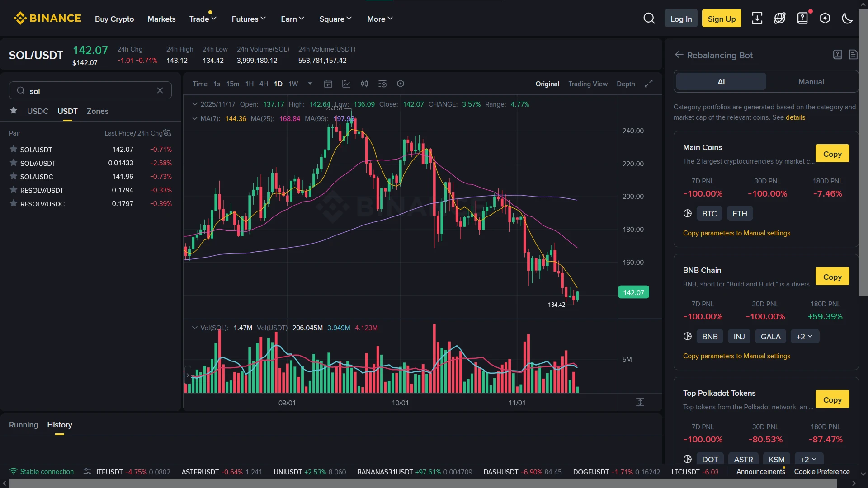The height and width of the screenshot is (488, 868).
Task: Collapse the Vol(SOL) indicator chevron
Action: [194, 328]
